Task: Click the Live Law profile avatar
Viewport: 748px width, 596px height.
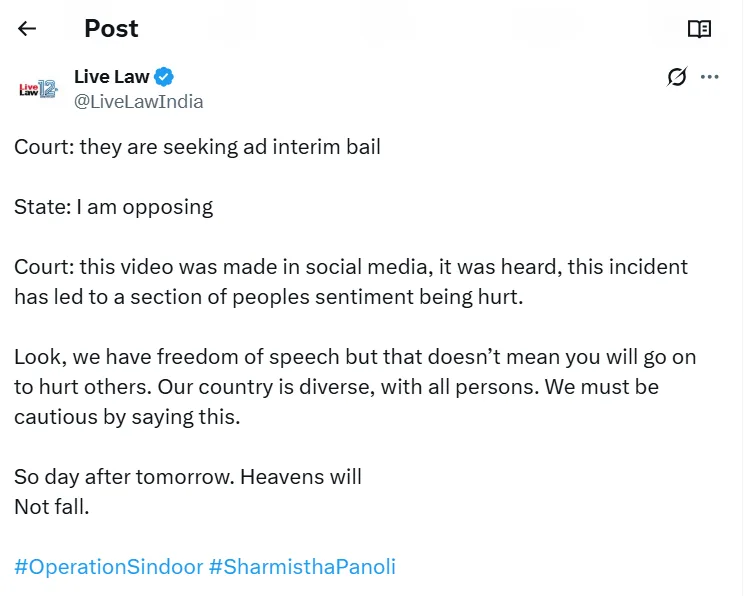Action: point(39,89)
